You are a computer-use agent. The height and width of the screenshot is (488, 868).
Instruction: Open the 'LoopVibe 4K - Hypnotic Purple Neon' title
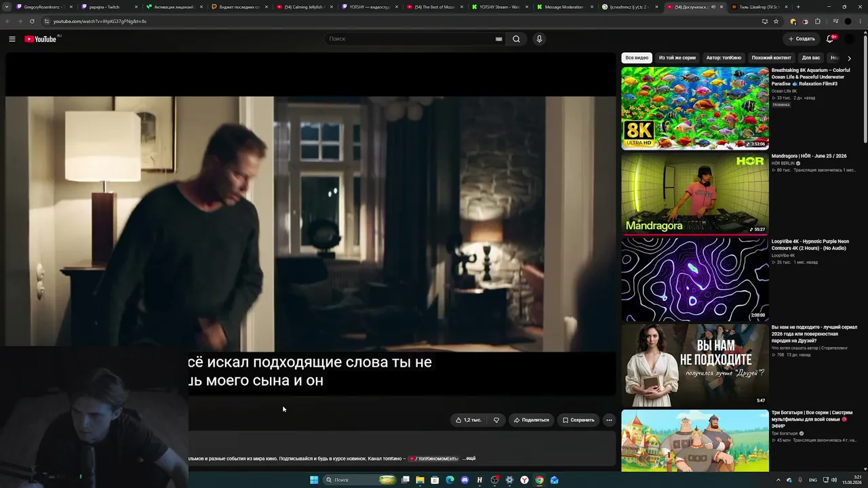[810, 245]
